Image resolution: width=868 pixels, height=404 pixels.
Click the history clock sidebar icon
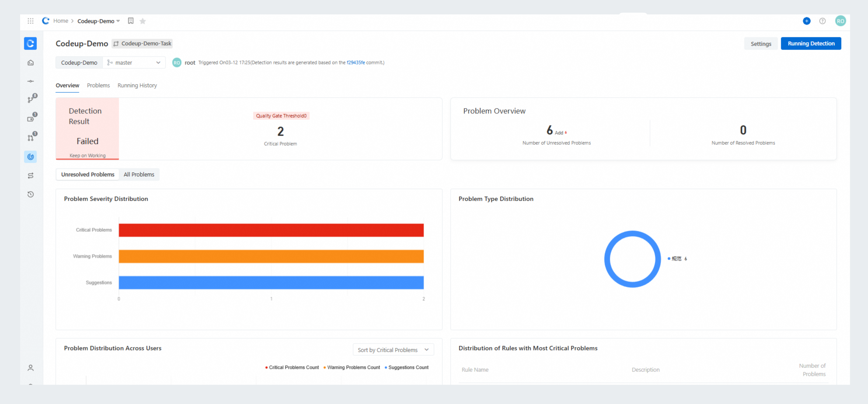(x=31, y=194)
